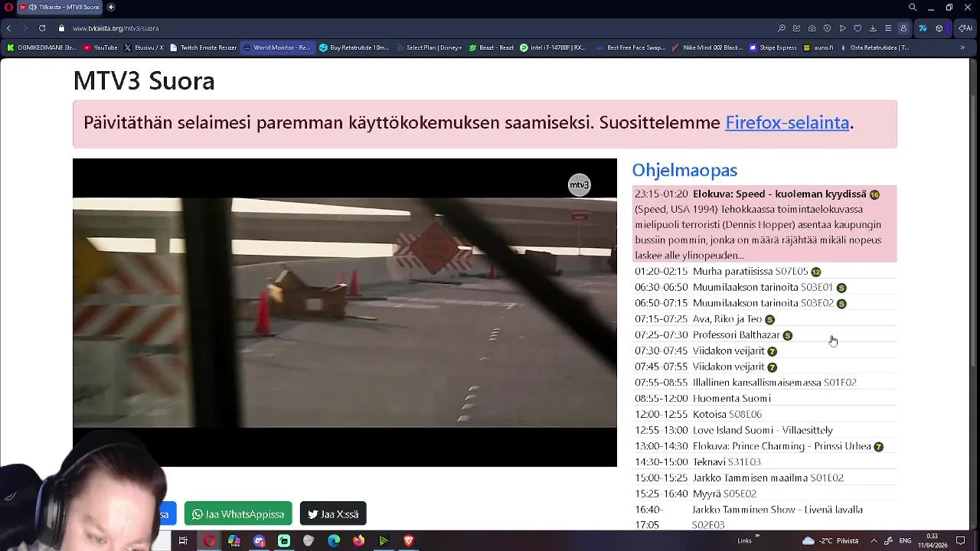Screen dimensions: 980x551
Task: Select Ava, Riko ja Teo entry
Action: (764, 319)
